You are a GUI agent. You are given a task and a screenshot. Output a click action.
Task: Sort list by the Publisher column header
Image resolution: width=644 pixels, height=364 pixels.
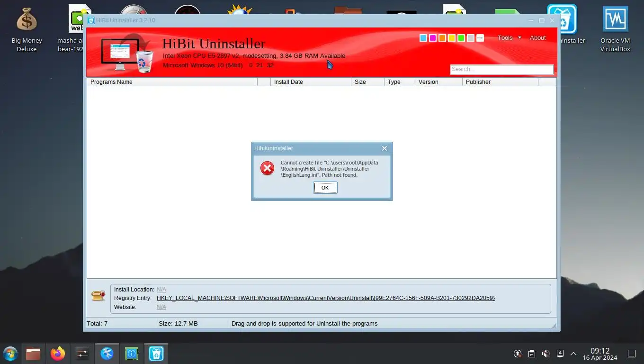[500, 82]
